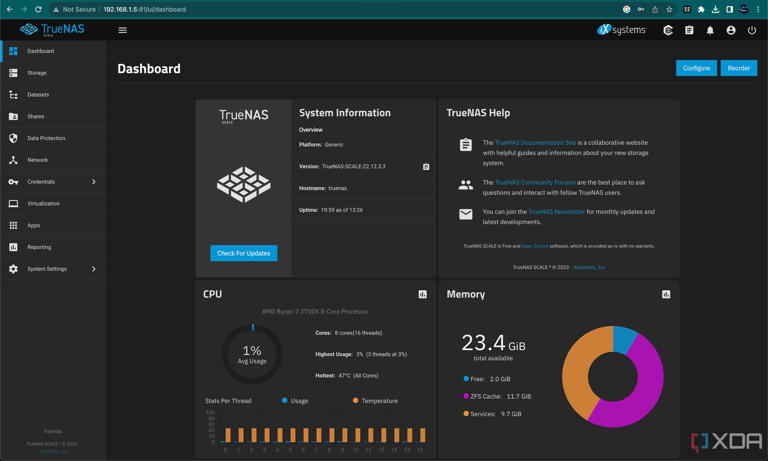Click the Reorder button
768x461 pixels.
(738, 68)
